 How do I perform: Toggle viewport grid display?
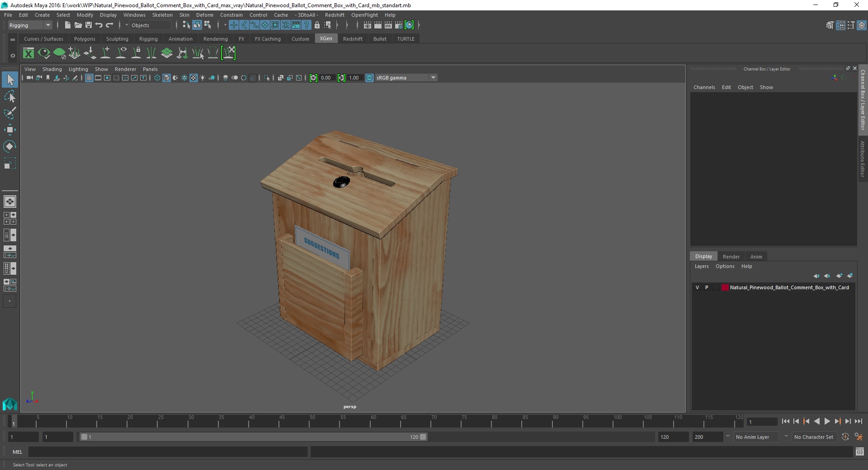pos(89,78)
